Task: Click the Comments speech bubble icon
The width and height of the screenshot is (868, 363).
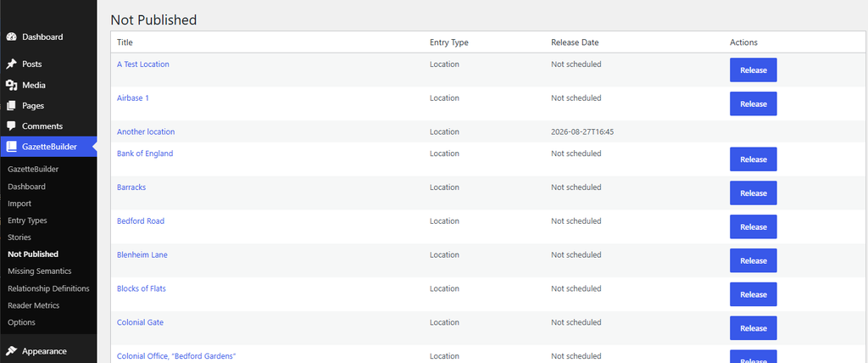Action: click(11, 126)
